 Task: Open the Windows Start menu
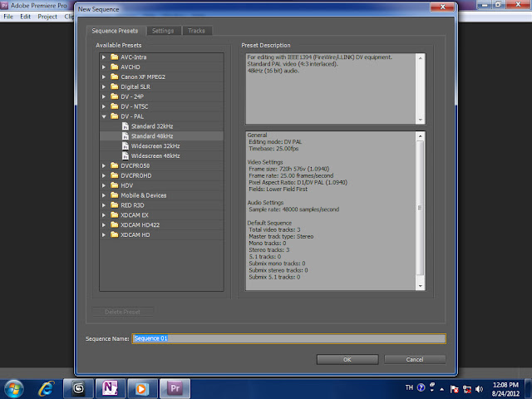(x=12, y=389)
